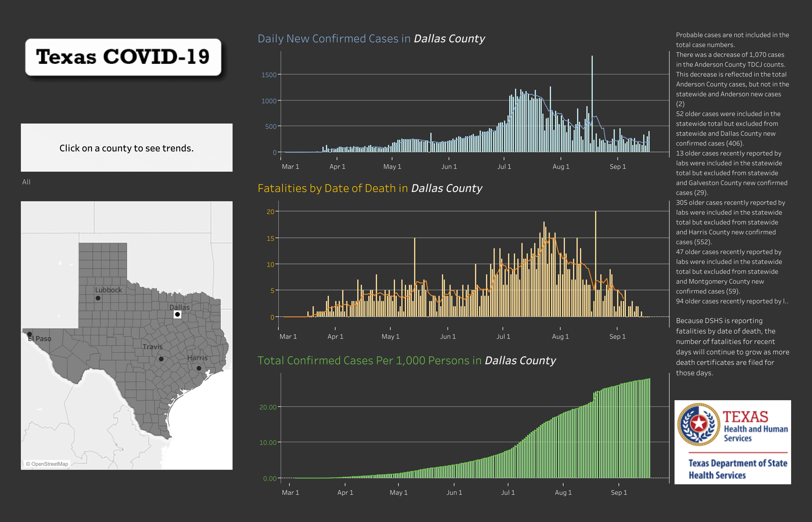Click 'Click on a county to see trends.' box

pos(127,147)
